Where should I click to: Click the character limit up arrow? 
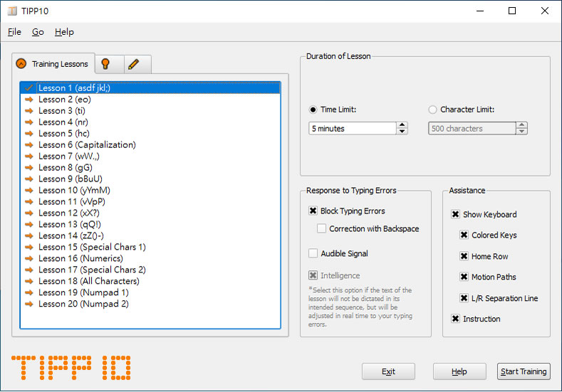pyautogui.click(x=522, y=125)
